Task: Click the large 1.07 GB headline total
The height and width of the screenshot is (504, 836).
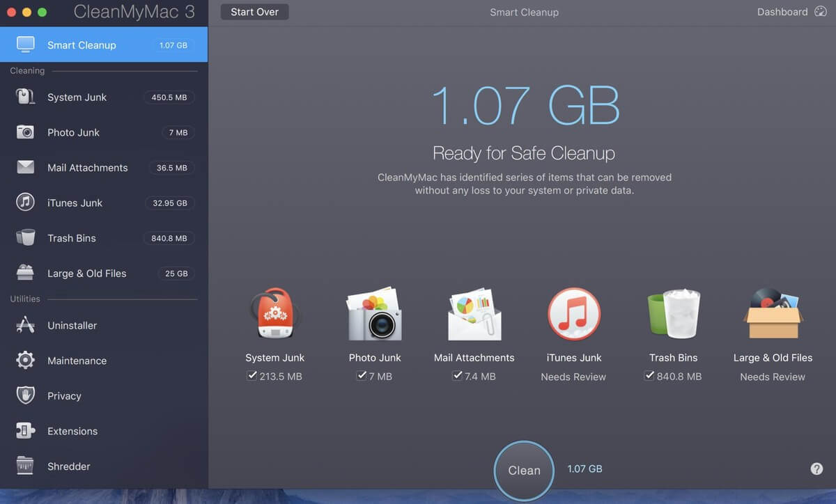Action: [x=525, y=106]
